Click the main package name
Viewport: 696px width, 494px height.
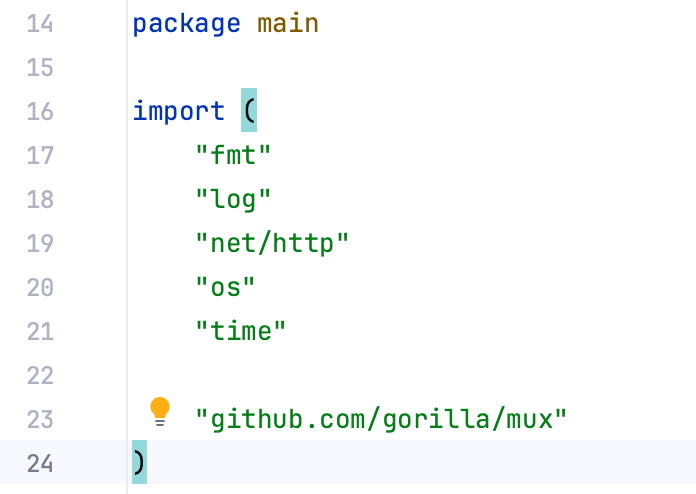coord(288,23)
